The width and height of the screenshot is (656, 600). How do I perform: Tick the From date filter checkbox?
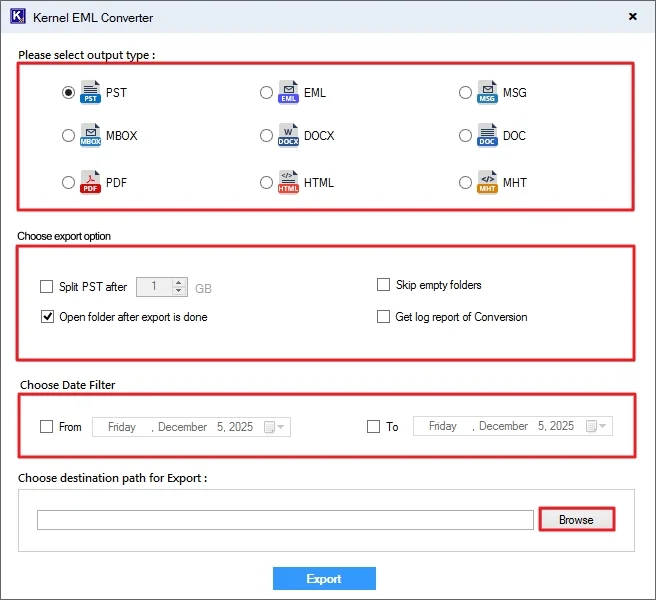point(46,427)
